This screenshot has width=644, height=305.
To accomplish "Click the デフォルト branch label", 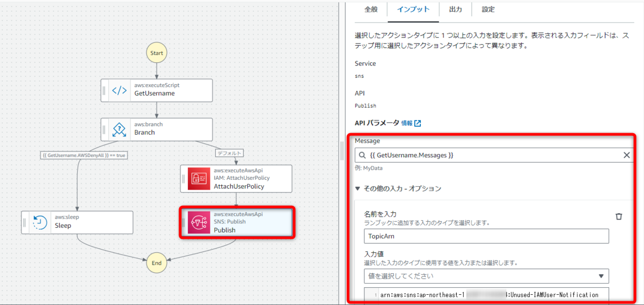I will click(229, 153).
